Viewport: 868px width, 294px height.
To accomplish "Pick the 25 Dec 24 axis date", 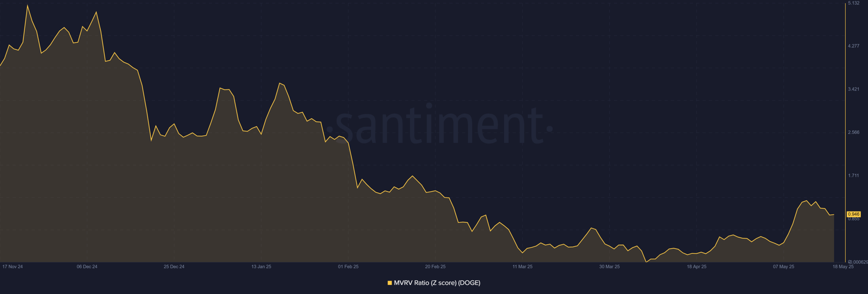I will click(x=174, y=267).
